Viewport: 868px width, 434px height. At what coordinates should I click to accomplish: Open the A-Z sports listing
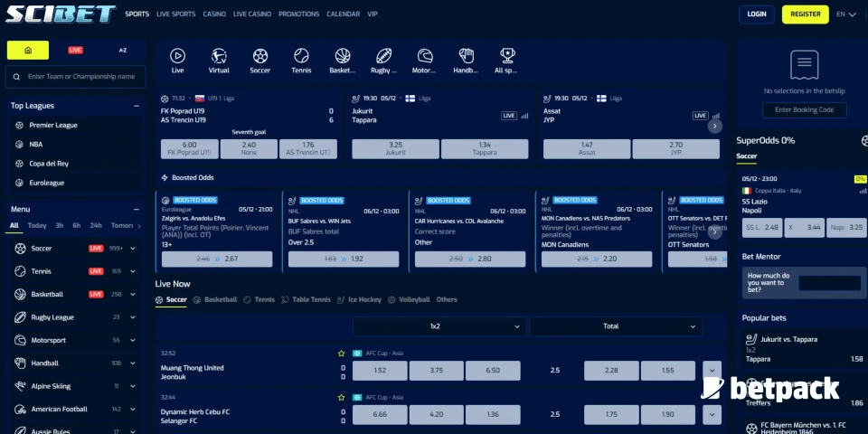pyautogui.click(x=123, y=51)
